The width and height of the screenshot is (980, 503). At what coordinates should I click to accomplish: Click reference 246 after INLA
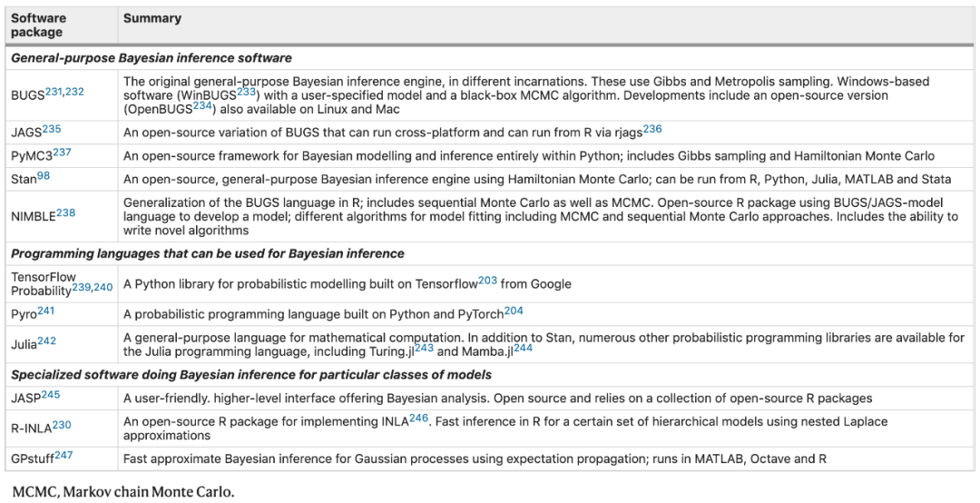tap(417, 419)
